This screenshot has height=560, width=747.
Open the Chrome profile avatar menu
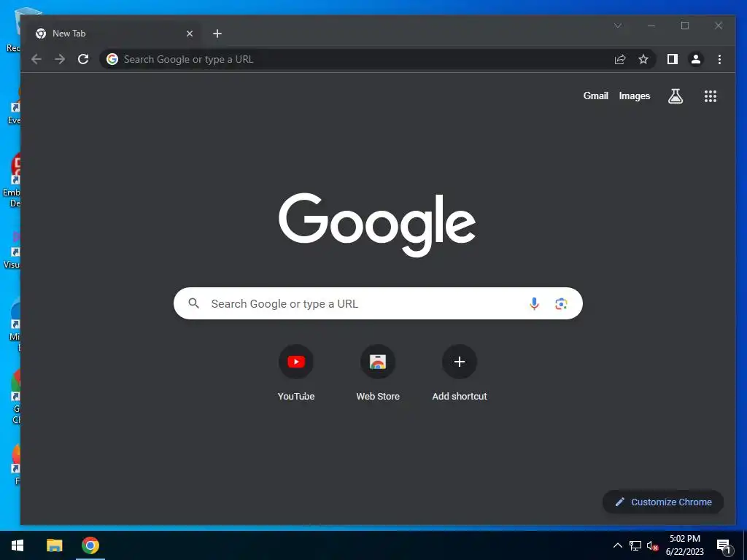click(x=696, y=59)
